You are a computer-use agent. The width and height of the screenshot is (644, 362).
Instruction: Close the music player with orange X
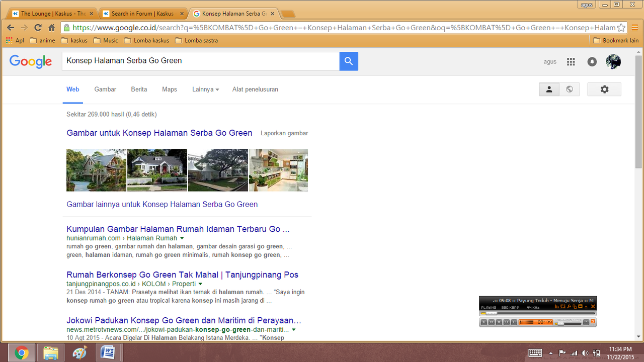click(593, 307)
